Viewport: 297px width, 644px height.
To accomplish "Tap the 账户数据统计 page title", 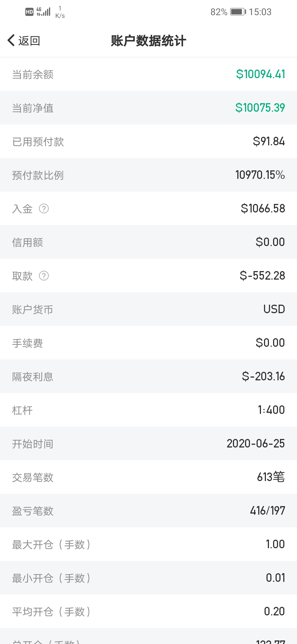I will (x=148, y=41).
